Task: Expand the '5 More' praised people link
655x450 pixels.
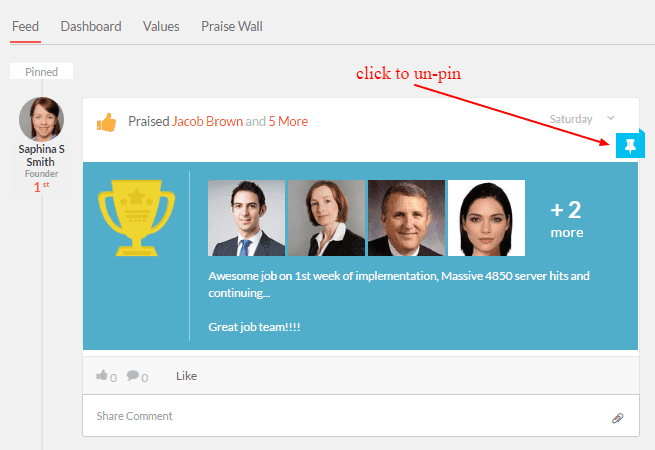Action: (x=288, y=122)
